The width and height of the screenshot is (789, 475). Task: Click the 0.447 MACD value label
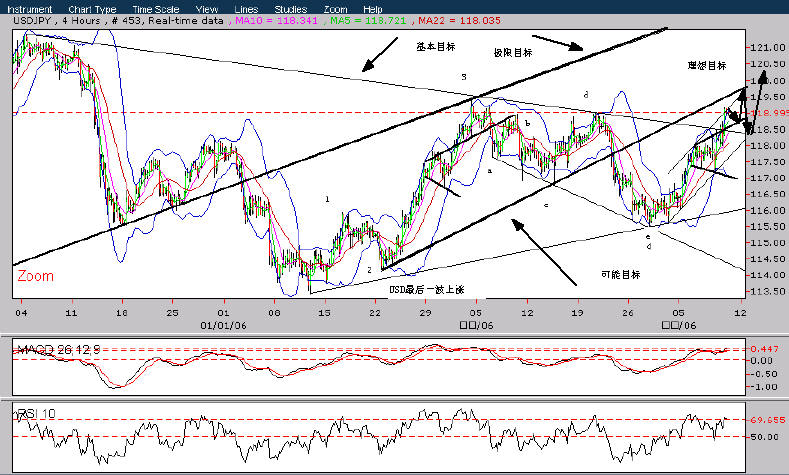point(765,349)
